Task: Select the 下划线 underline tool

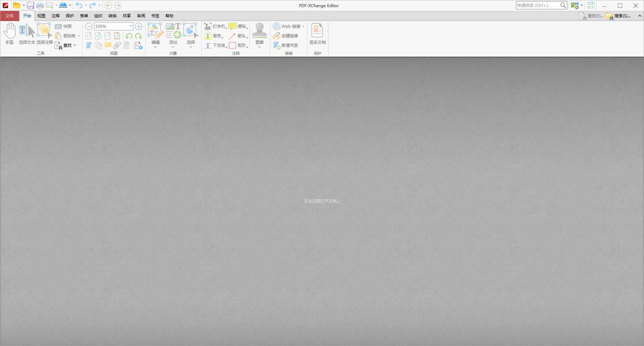Action: 216,45
